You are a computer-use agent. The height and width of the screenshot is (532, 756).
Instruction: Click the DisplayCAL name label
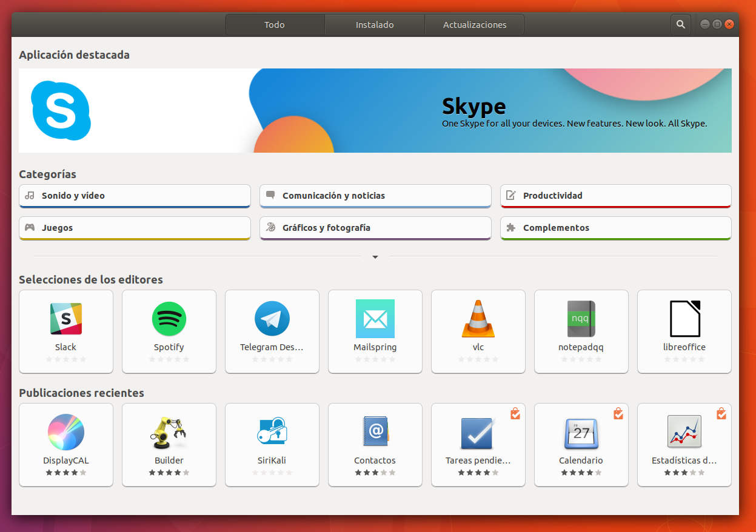click(x=66, y=461)
